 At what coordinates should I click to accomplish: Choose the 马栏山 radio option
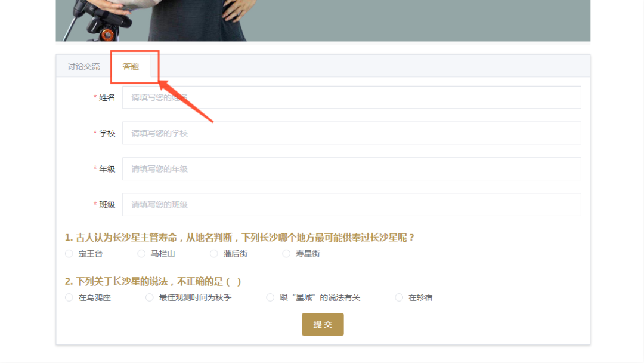[x=141, y=254]
